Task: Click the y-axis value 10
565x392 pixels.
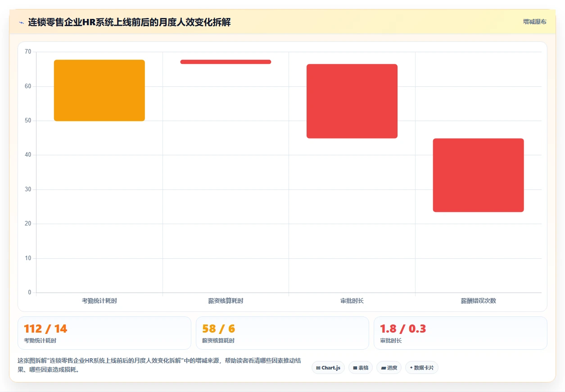Action: (28, 258)
